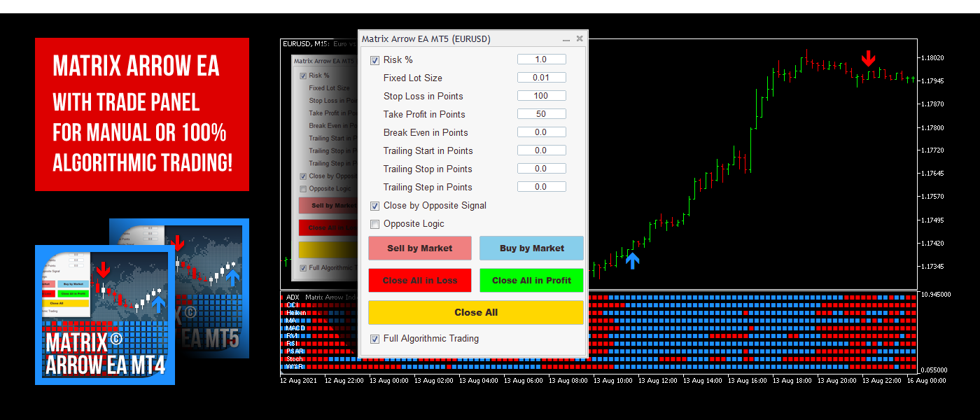980x420 pixels.
Task: Click time label '13 Aug 18:00'
Action: (x=793, y=381)
